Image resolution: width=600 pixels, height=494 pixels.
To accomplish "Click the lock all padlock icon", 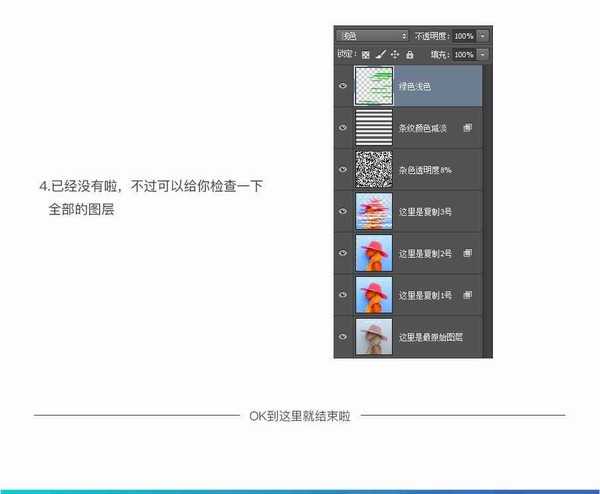I will pos(409,54).
